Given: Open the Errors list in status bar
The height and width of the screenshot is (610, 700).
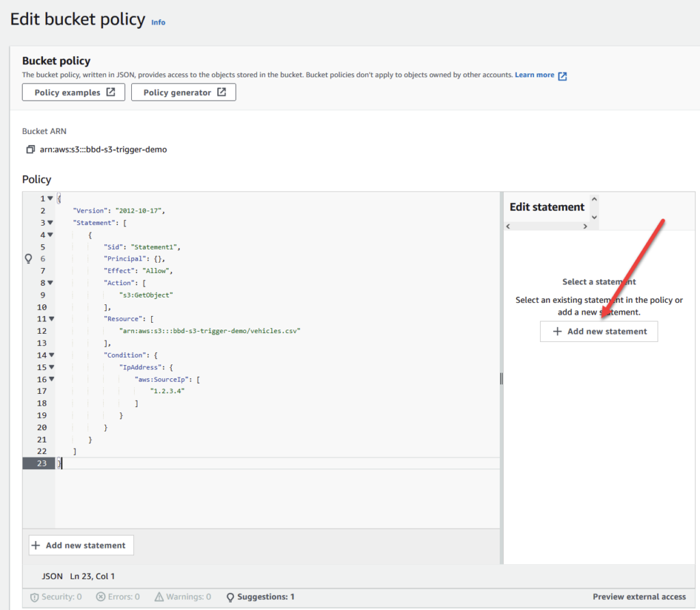Looking at the screenshot, I should (x=118, y=597).
